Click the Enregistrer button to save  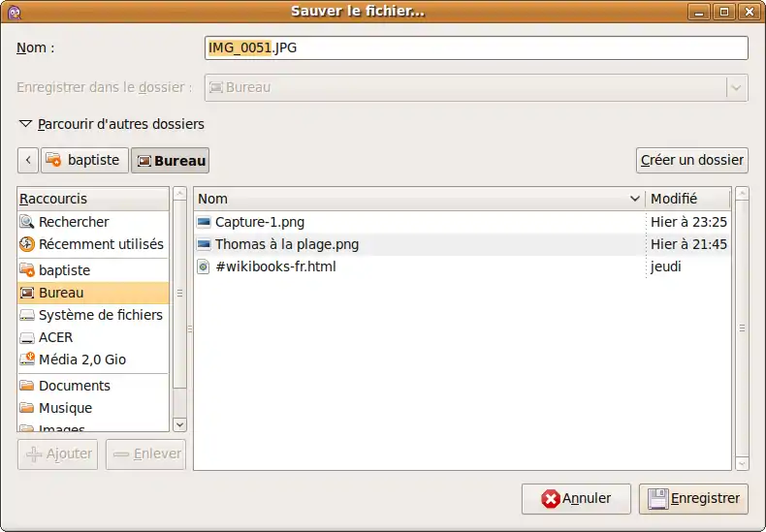693,498
